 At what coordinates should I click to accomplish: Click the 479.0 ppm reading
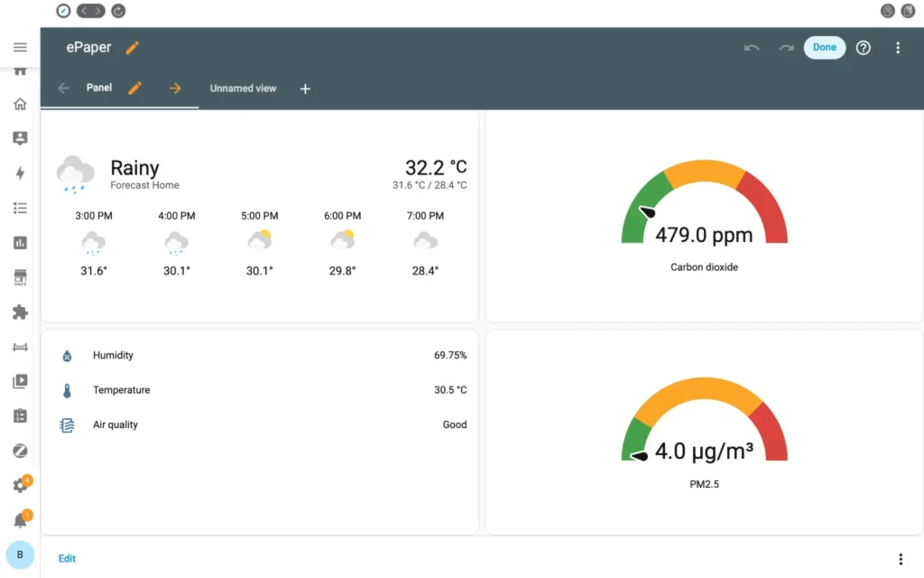pos(704,235)
